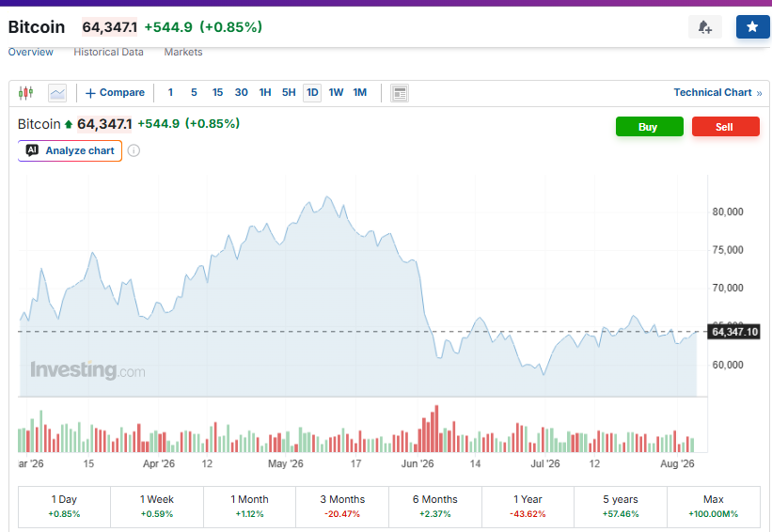772x532 pixels.
Task: Click the tallest red volume bar in June
Action: coord(436,429)
